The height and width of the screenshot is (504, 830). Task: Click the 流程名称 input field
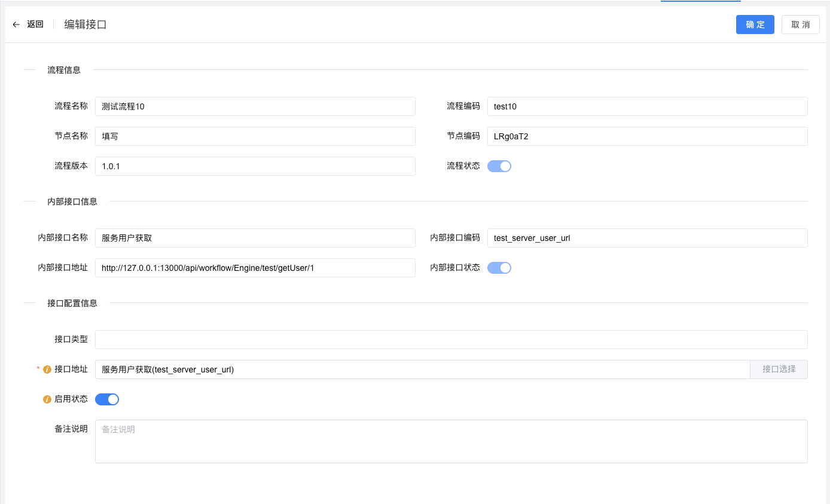click(x=255, y=106)
